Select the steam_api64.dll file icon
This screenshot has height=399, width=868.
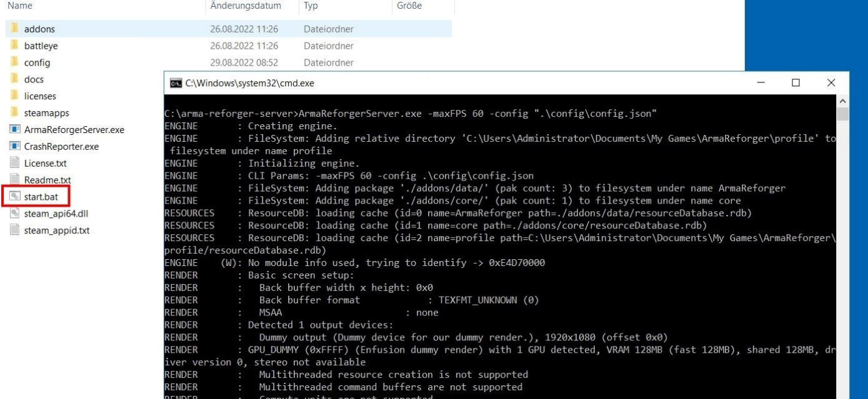14,214
